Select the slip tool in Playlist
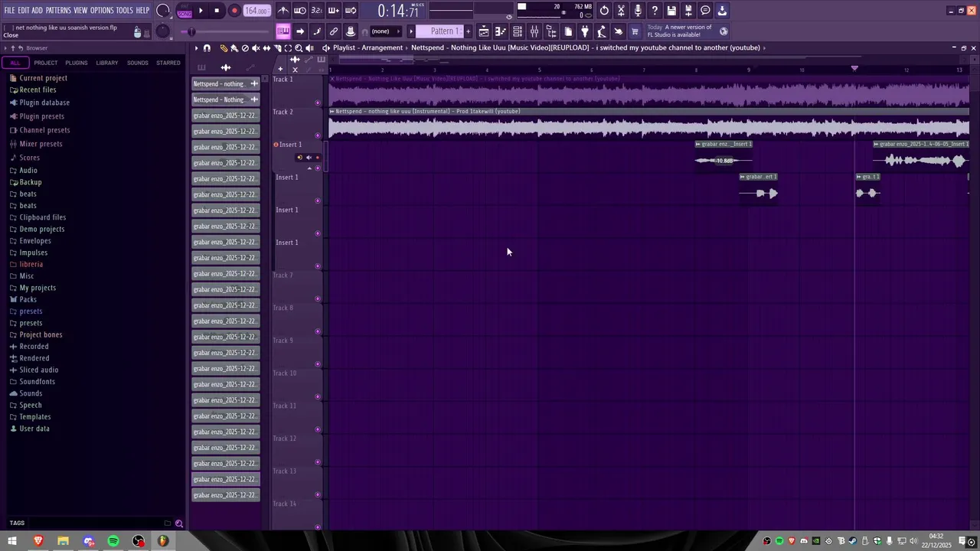Screen dimensions: 980x551 coord(266,47)
